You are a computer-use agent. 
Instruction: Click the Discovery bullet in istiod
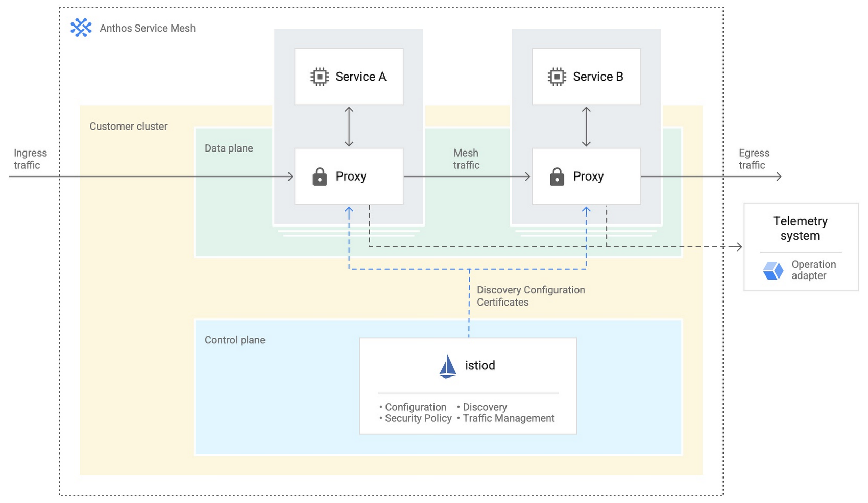point(483,407)
